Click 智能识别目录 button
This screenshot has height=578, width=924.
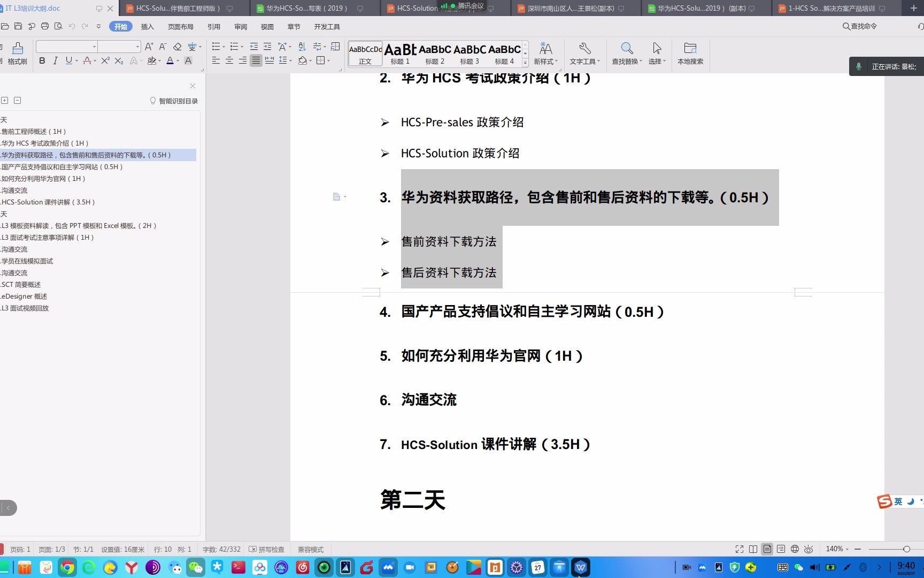[174, 101]
